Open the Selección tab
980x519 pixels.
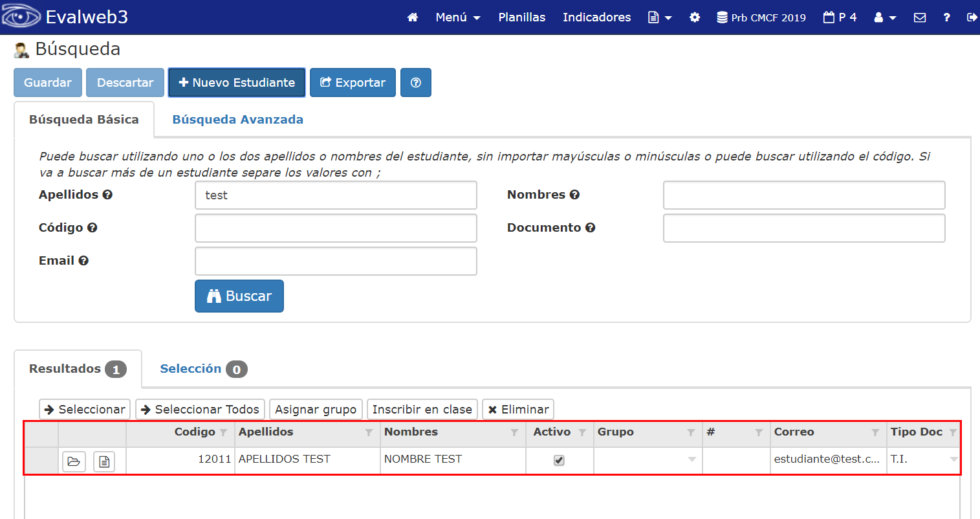click(x=203, y=369)
